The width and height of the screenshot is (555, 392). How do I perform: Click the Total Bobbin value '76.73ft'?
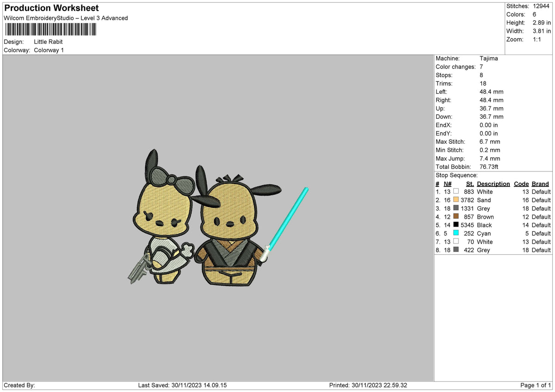(x=490, y=166)
